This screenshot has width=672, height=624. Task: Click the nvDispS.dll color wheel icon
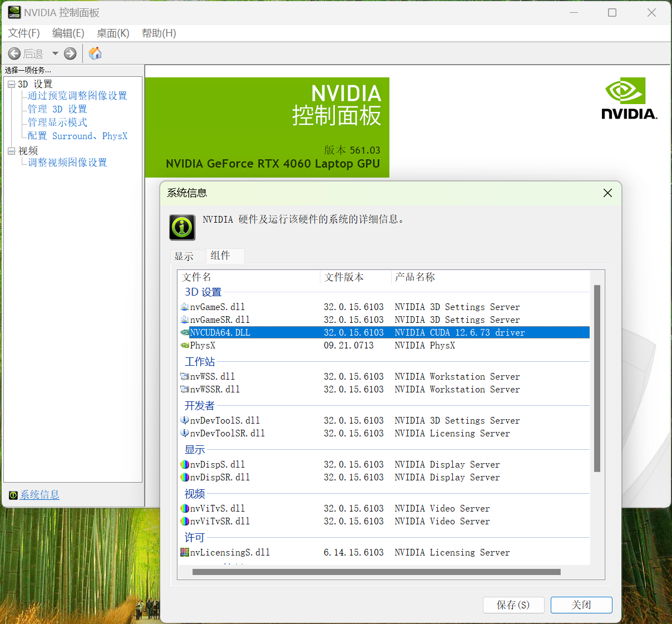tap(185, 464)
